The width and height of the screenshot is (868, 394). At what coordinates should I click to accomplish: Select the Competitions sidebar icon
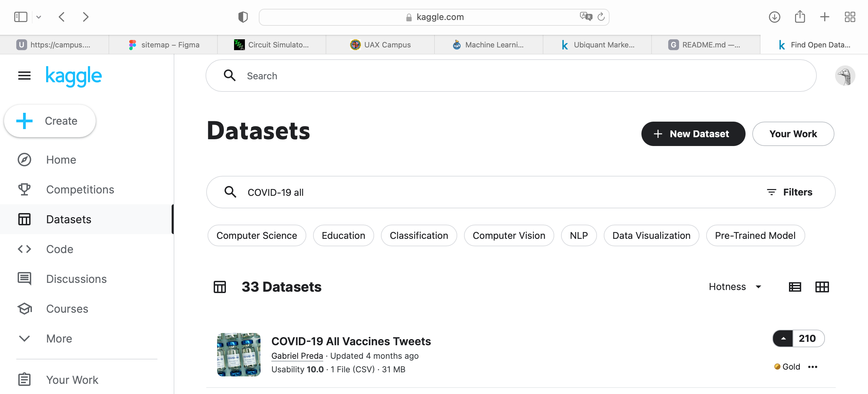[24, 189]
